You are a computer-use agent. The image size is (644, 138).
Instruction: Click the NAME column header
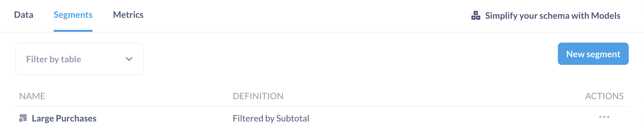(x=32, y=96)
